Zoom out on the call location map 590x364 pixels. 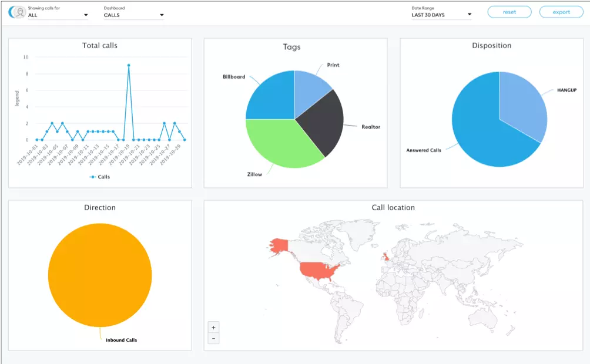click(x=213, y=338)
